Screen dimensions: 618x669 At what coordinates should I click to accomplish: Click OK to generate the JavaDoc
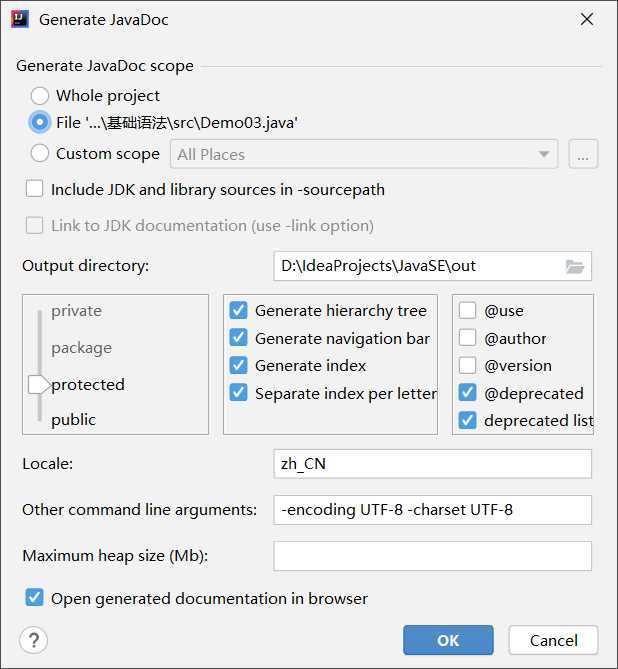[x=448, y=640]
